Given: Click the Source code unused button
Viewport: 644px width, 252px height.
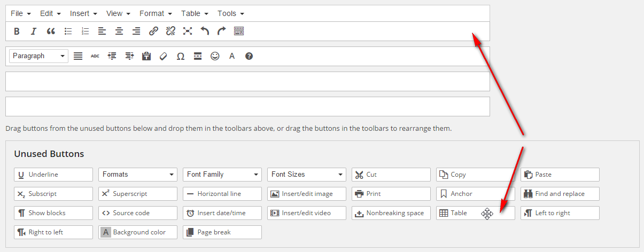Looking at the screenshot, I should click(137, 213).
